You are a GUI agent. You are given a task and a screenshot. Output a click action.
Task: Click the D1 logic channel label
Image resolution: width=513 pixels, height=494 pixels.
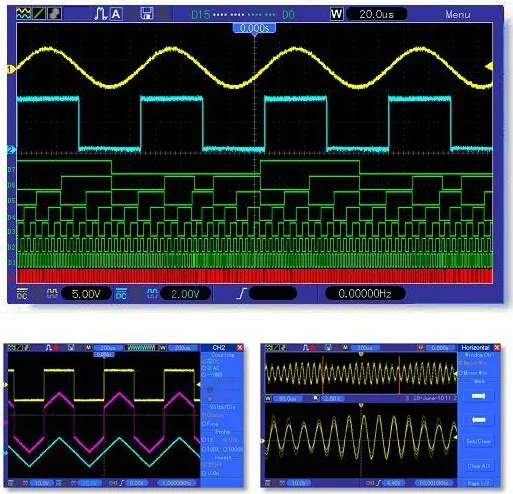(x=11, y=262)
